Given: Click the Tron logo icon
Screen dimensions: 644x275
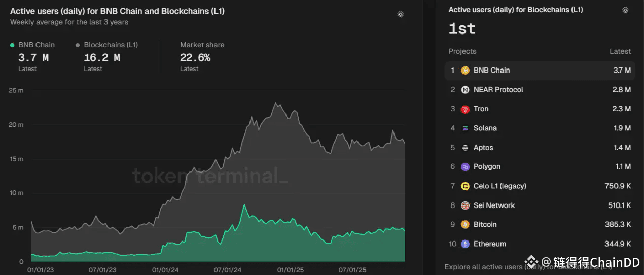Looking at the screenshot, I should click(465, 109).
